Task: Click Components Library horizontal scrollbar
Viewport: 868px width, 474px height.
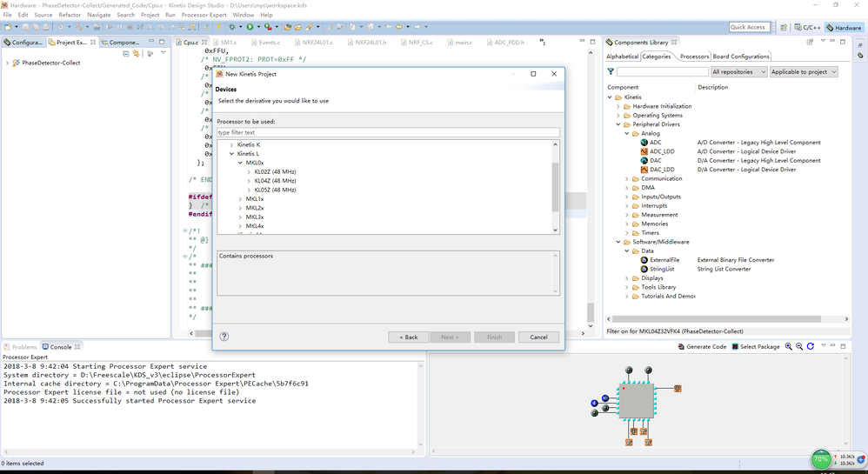Action: point(717,319)
